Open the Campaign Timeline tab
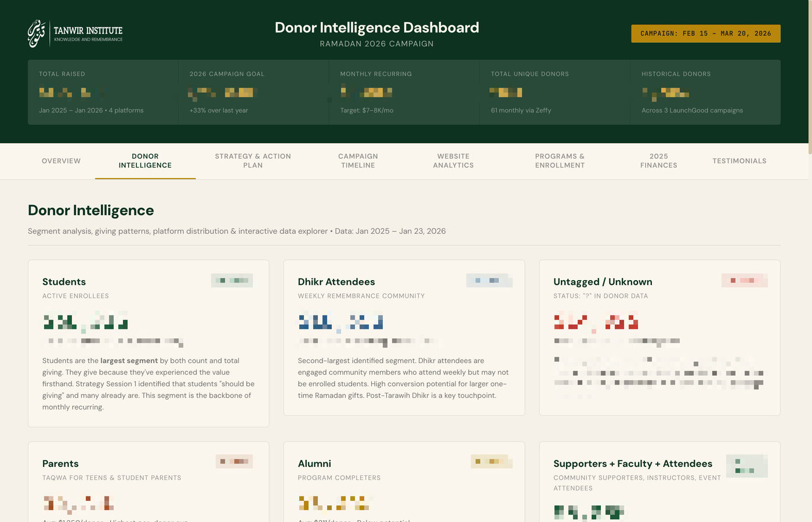812x522 pixels. click(x=358, y=161)
